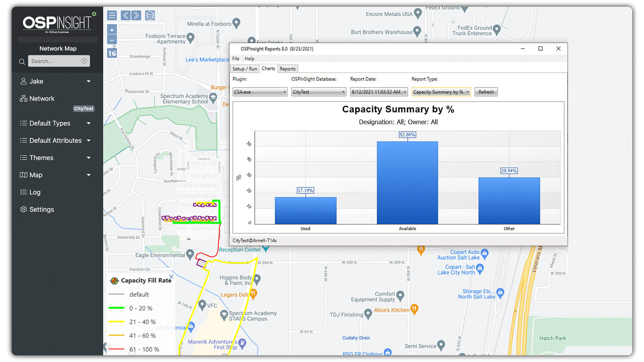
Task: Open the Help menu in Reports window
Action: 249,59
